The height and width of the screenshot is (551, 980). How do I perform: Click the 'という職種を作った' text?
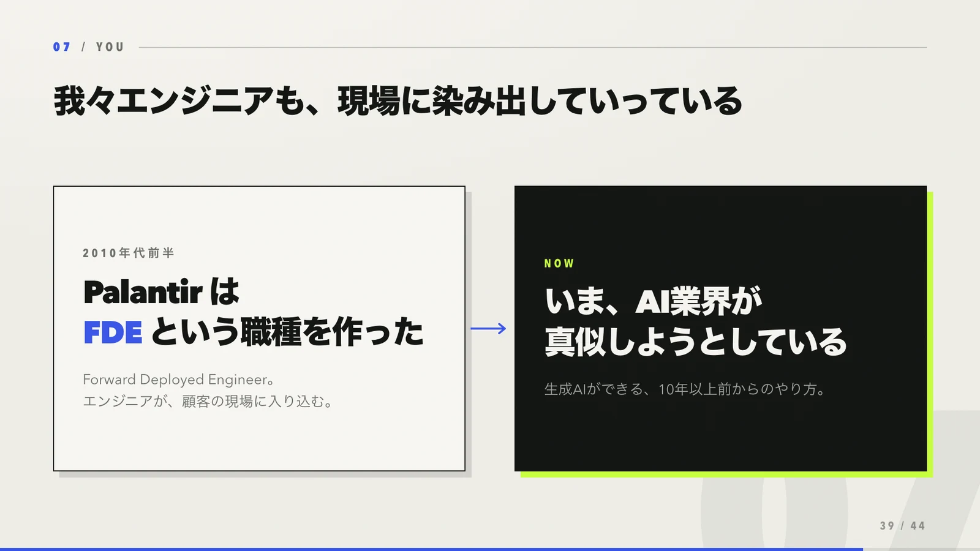pyautogui.click(x=287, y=332)
